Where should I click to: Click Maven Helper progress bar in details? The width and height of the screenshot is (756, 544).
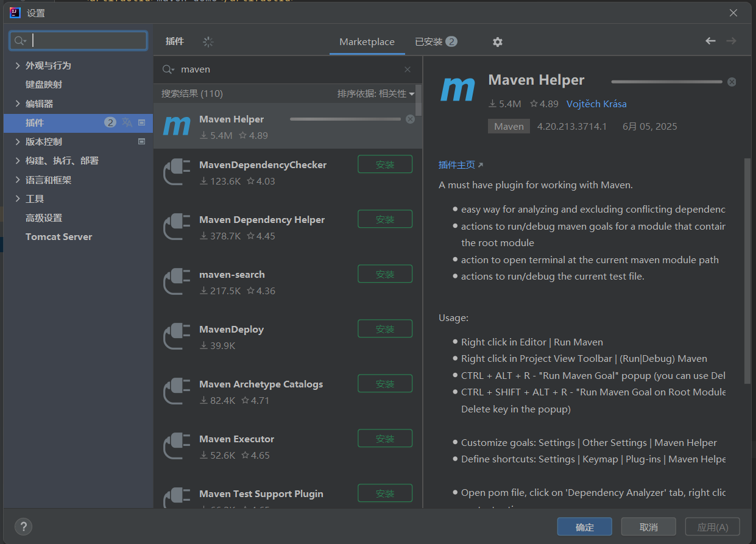coord(666,82)
